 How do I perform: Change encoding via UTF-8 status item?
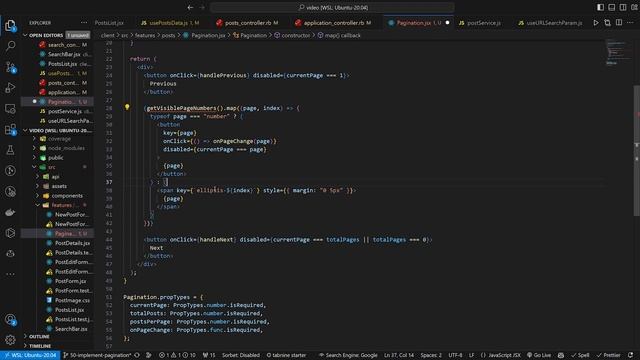456,356
